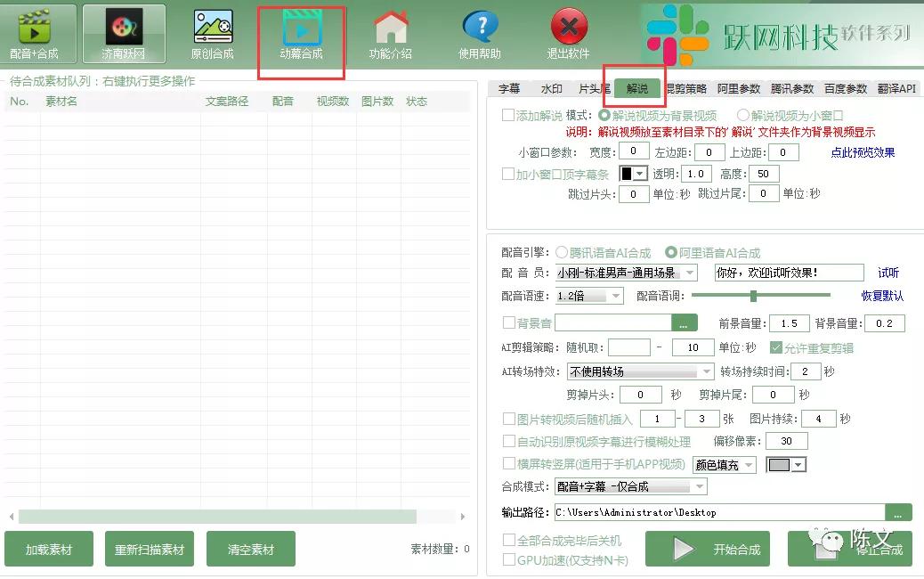Open the black subtitle bar color dropdown
The width and height of the screenshot is (924, 579).
[634, 174]
